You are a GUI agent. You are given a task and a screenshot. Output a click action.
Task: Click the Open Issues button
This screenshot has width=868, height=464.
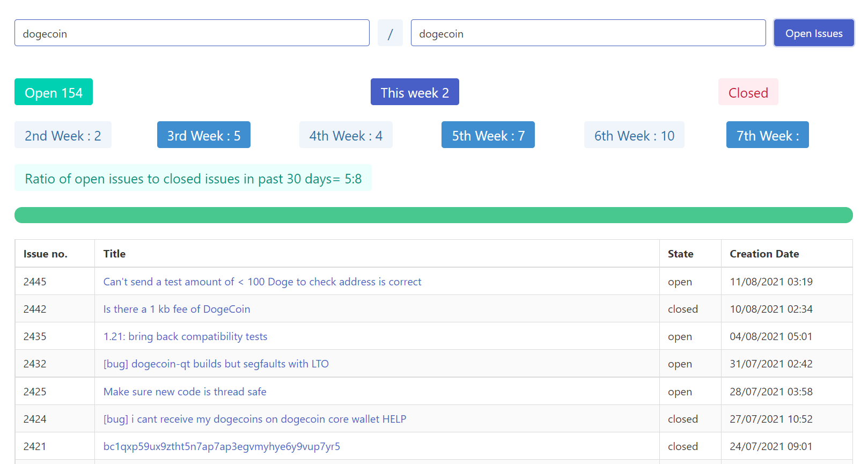pos(814,33)
